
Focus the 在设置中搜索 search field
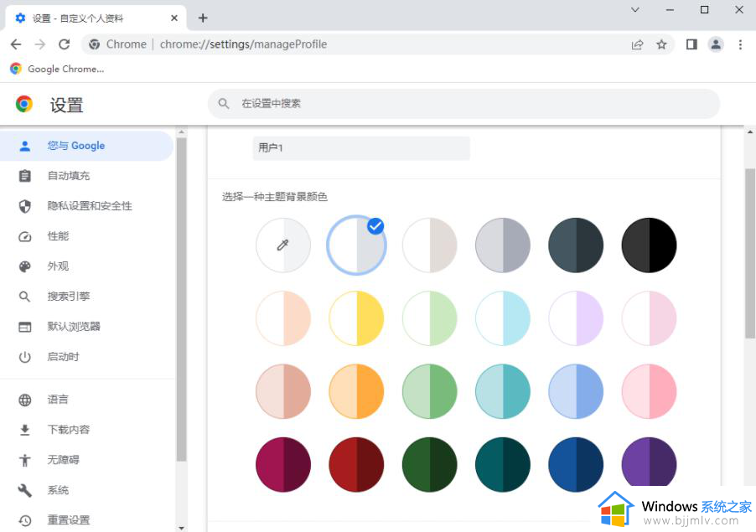click(463, 104)
